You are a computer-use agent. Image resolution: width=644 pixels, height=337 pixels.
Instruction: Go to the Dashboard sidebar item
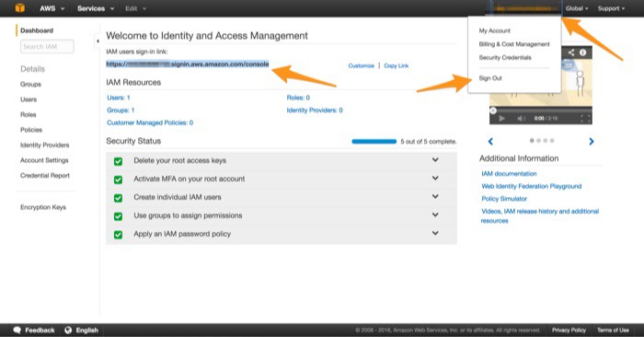[x=37, y=30]
